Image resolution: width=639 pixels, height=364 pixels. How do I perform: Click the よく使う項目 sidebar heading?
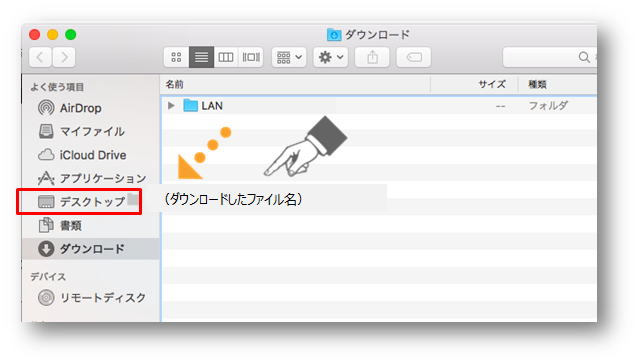[x=57, y=87]
